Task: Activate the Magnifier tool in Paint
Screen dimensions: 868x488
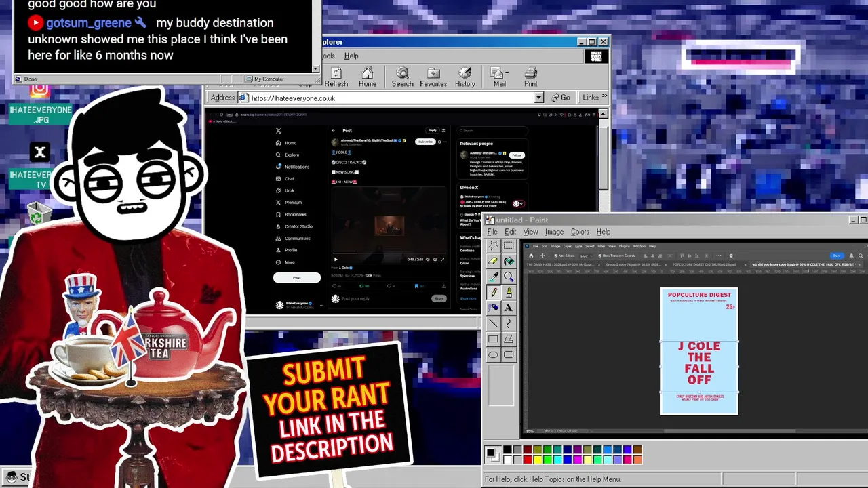Action: pyautogui.click(x=509, y=277)
